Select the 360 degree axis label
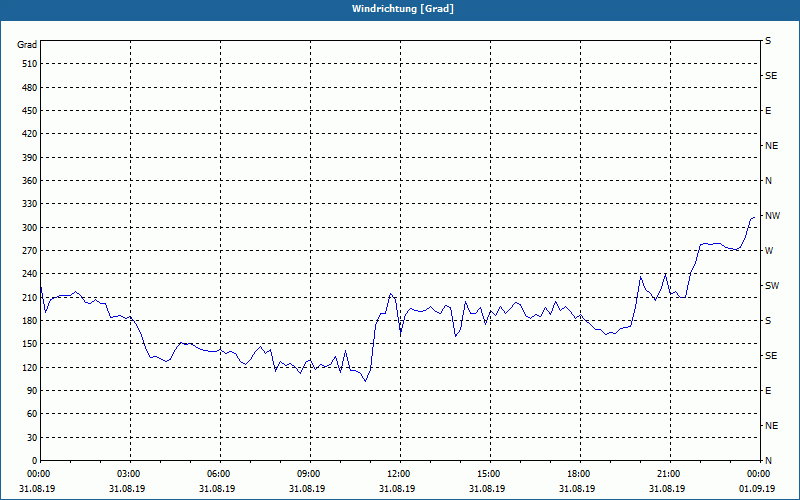 click(x=29, y=181)
